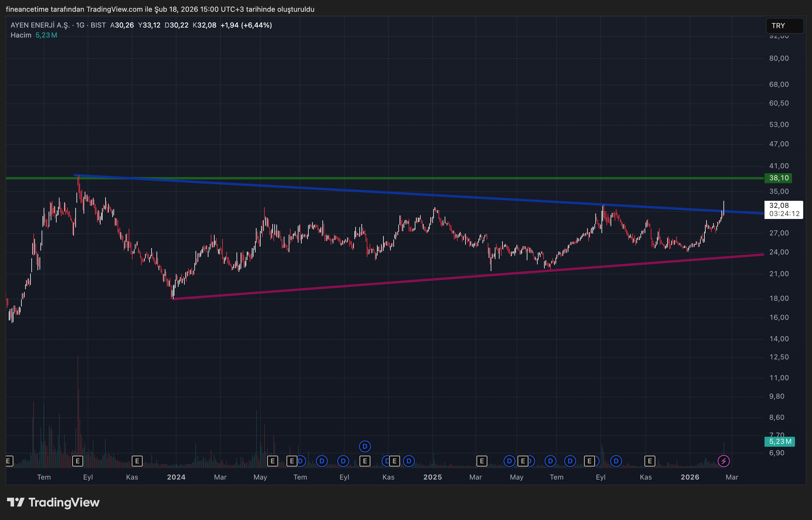Click the dividend D marker right of Kas 2024

click(x=409, y=461)
